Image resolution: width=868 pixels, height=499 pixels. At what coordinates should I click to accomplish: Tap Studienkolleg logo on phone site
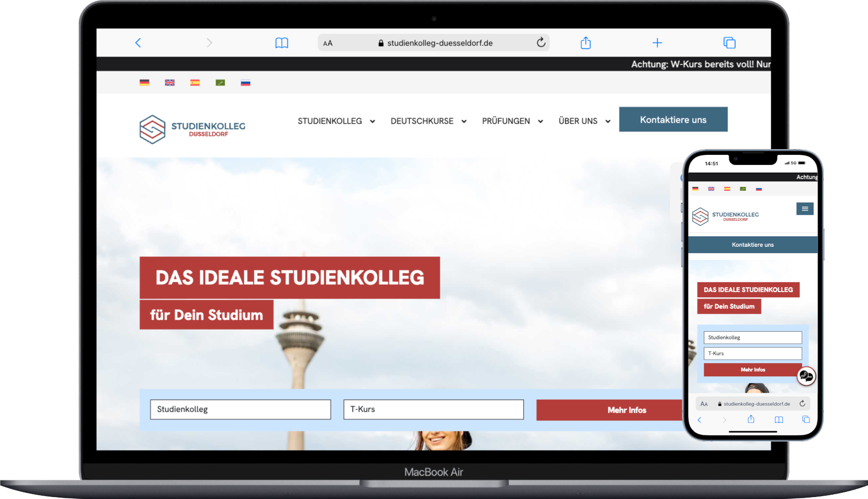click(x=725, y=216)
